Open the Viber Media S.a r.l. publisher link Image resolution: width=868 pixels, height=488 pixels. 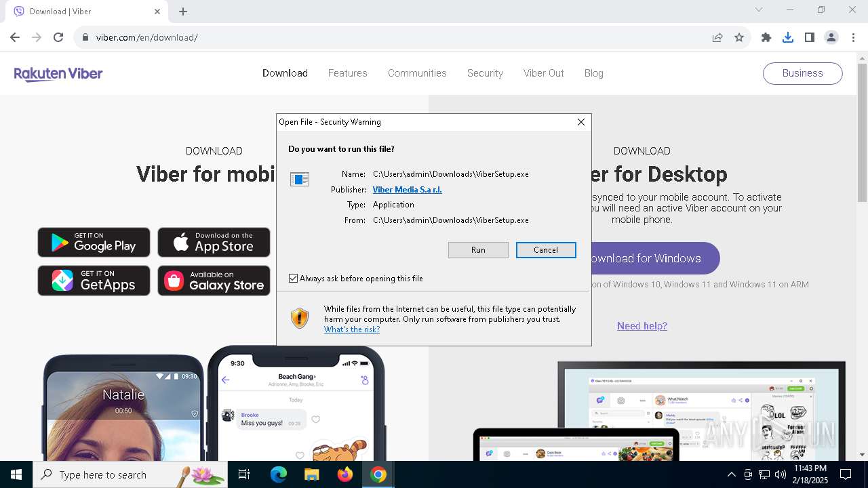coord(407,190)
